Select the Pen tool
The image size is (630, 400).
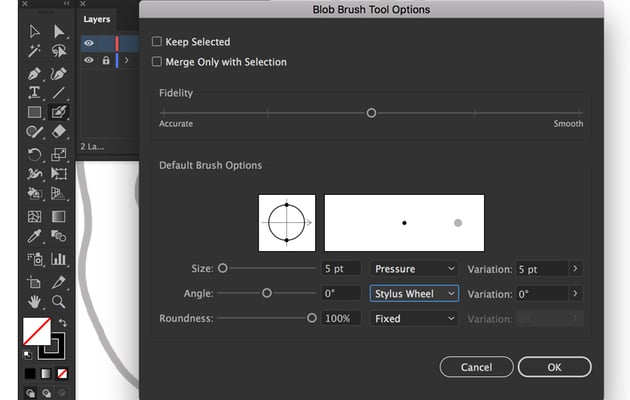pos(35,73)
